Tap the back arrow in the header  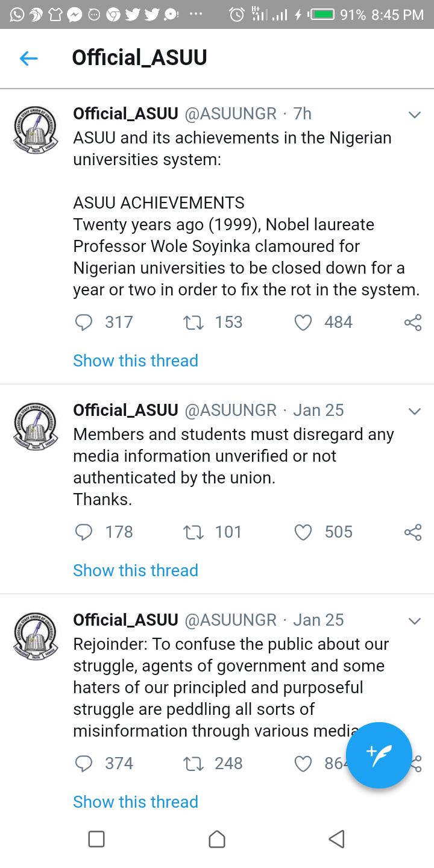point(28,58)
